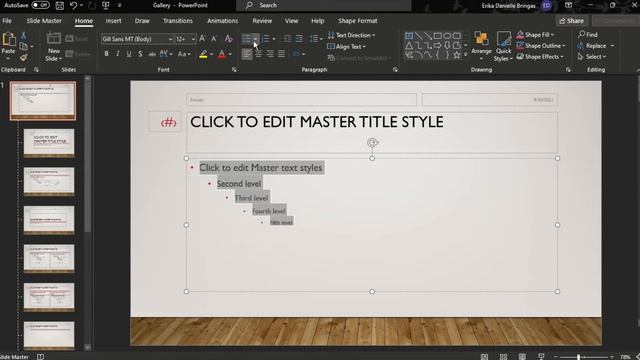Click the Undo arrow icon

[73, 5]
